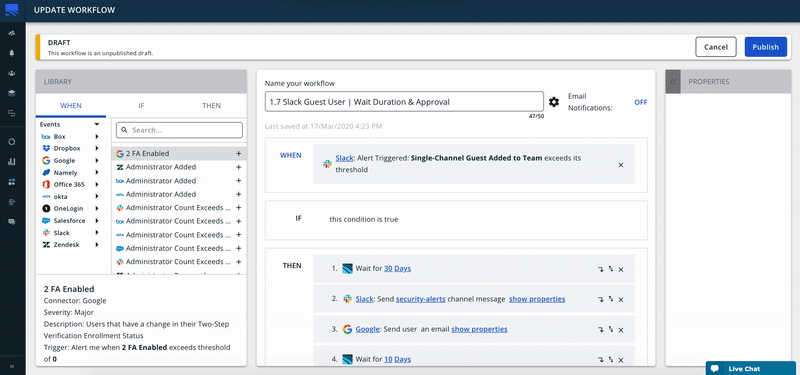This screenshot has width=800, height=375.
Task: Remove the WHEN Slack trigger with X
Action: (620, 165)
